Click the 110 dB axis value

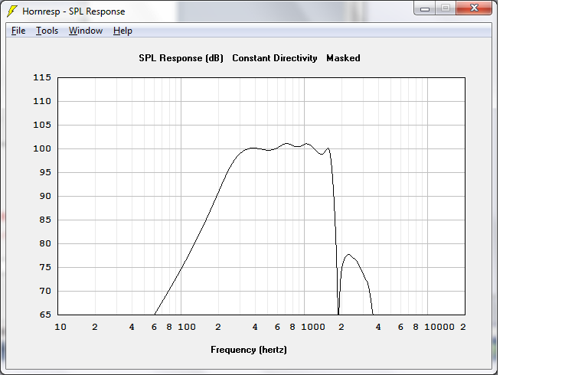[x=42, y=101]
